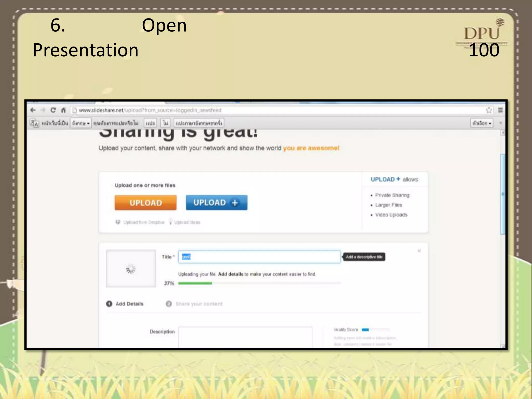532x399 pixels.
Task: Go to browser home icon
Action: click(x=63, y=110)
